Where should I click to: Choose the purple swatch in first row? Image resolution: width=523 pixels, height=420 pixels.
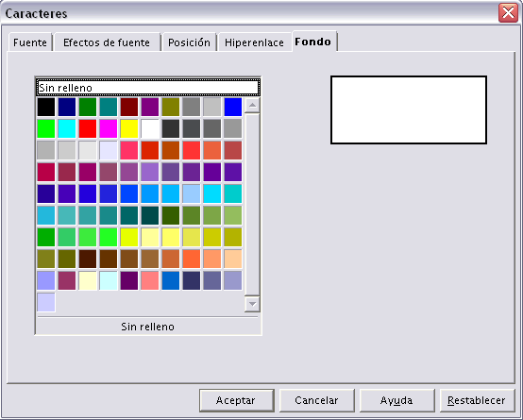tap(150, 107)
